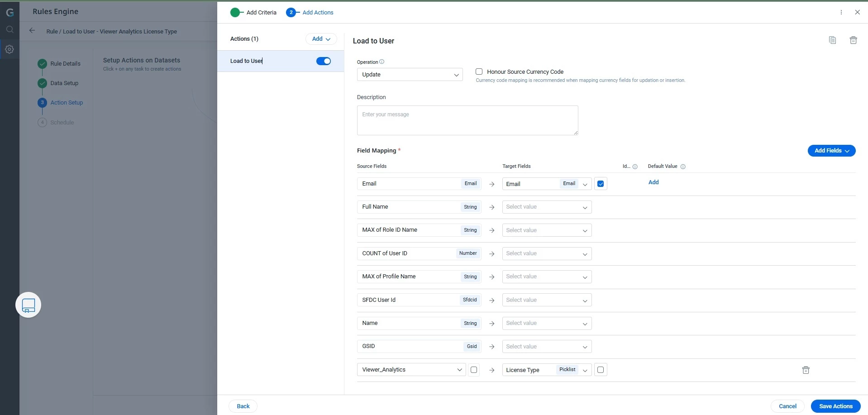Click the Full Name source field

click(419, 207)
